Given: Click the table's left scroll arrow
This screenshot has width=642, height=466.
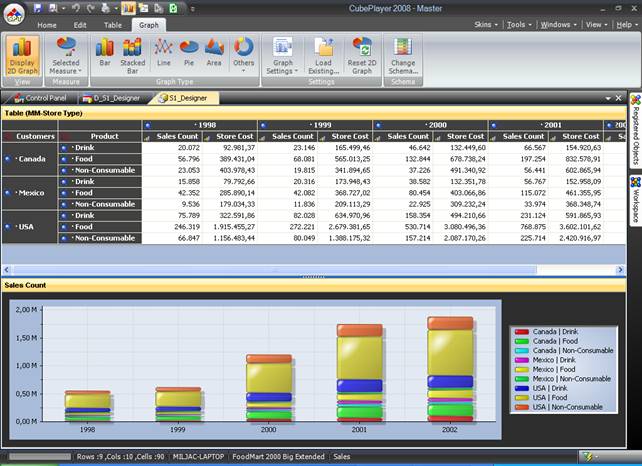Looking at the screenshot, I should [x=6, y=269].
